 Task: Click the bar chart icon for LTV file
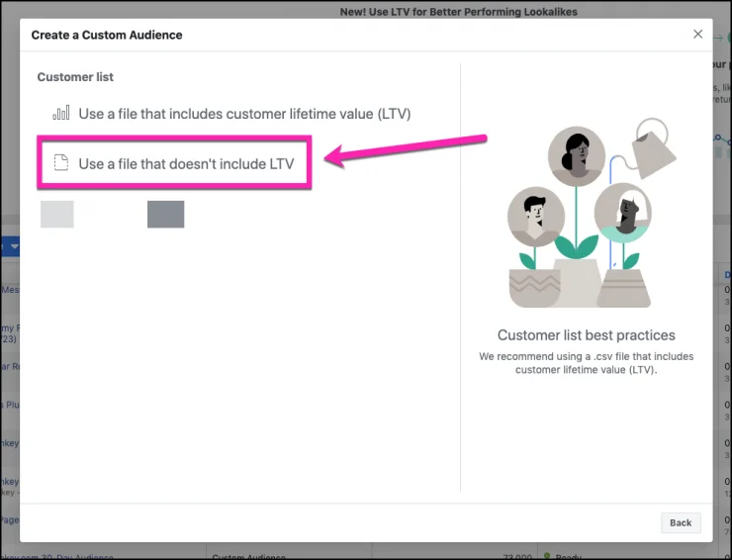tap(61, 113)
